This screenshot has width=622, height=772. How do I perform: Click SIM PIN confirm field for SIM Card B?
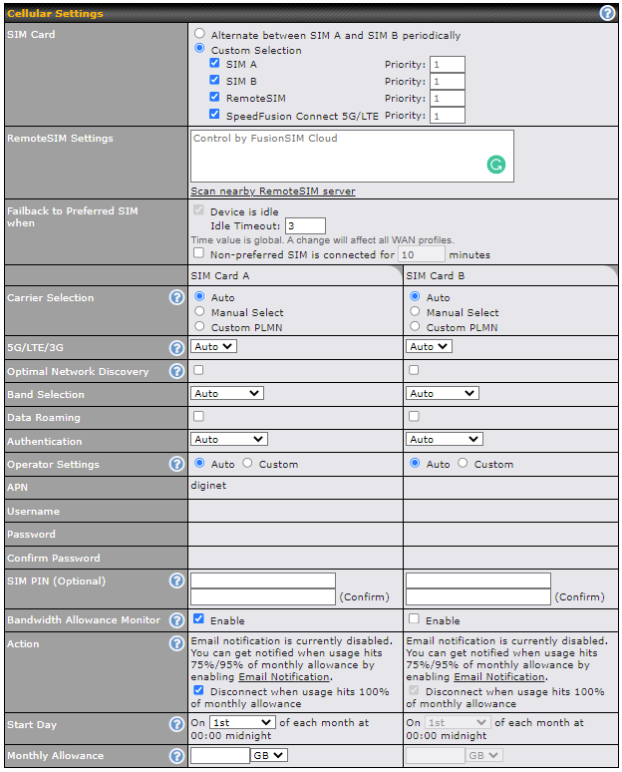[478, 597]
